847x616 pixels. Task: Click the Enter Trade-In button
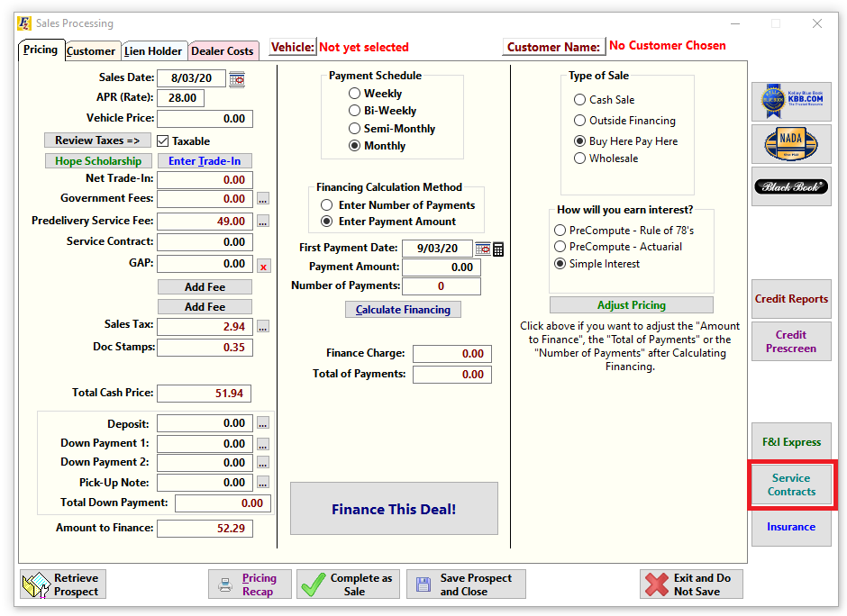point(205,161)
